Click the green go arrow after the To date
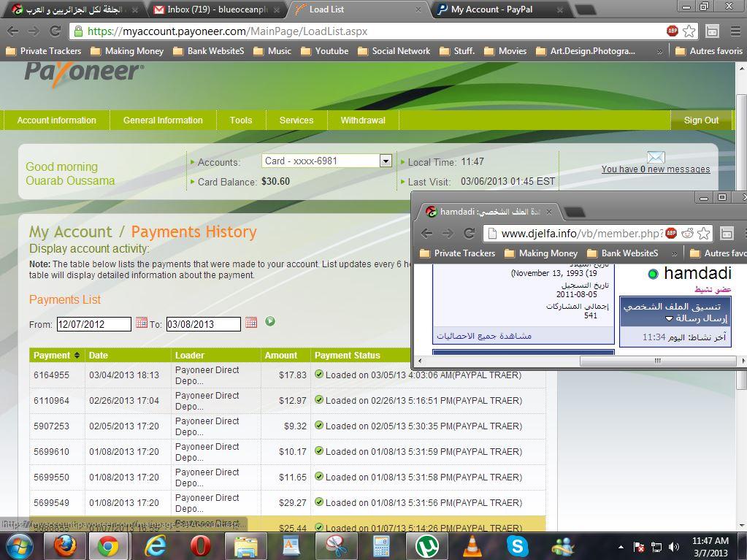Viewport: 747px width, 560px height. [270, 321]
